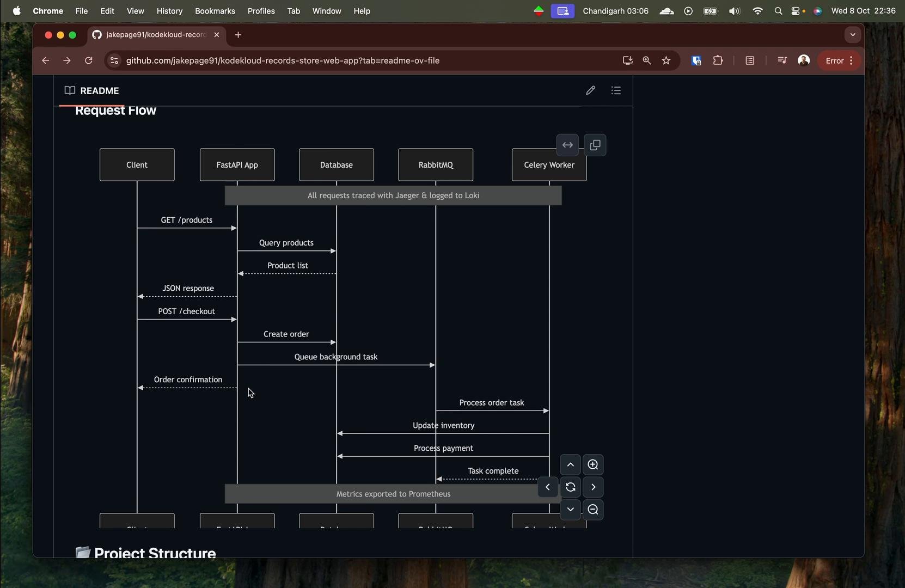Screen dimensions: 905x588
Task: Open media controls icon in toolbar
Action: click(782, 60)
